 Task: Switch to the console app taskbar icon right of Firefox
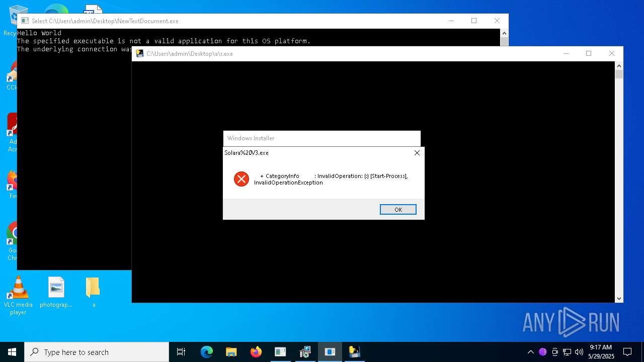(280, 352)
